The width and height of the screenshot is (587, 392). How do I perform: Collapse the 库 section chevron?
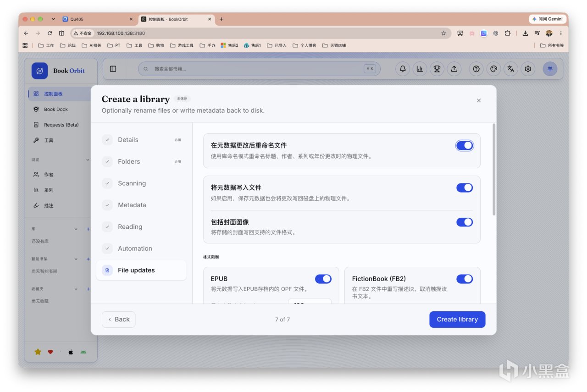pyautogui.click(x=76, y=229)
